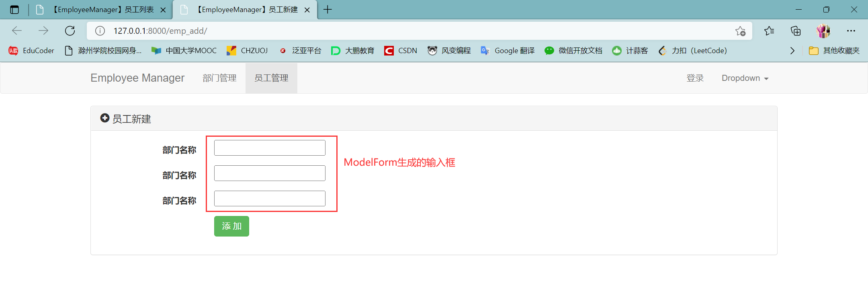The width and height of the screenshot is (868, 290).
Task: Open the CSDN bookmark
Action: [x=401, y=51]
